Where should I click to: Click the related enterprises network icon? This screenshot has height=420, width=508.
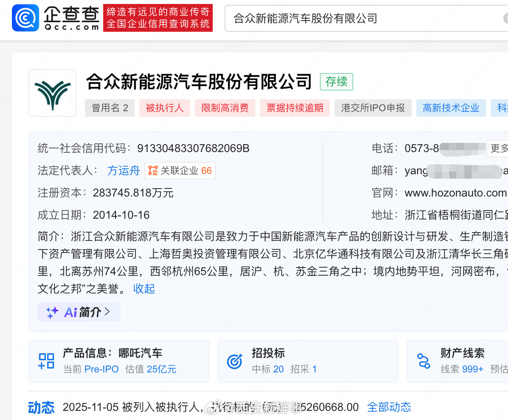[x=153, y=171]
